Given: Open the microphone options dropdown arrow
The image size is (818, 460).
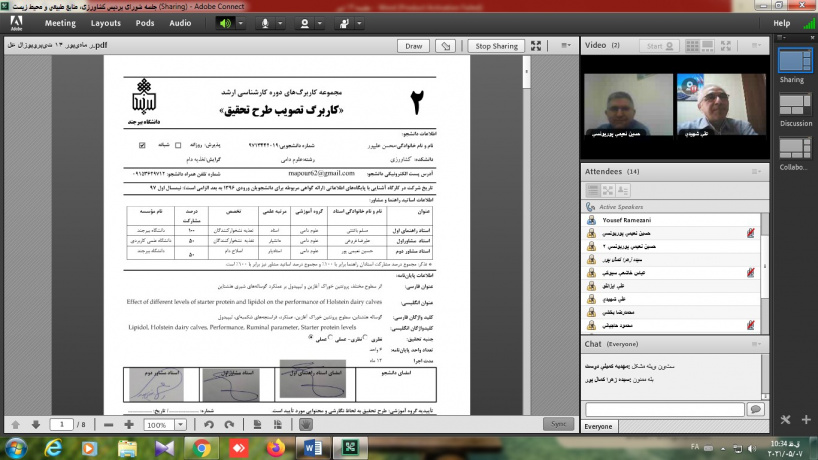Looking at the screenshot, I should pyautogui.click(x=283, y=23).
